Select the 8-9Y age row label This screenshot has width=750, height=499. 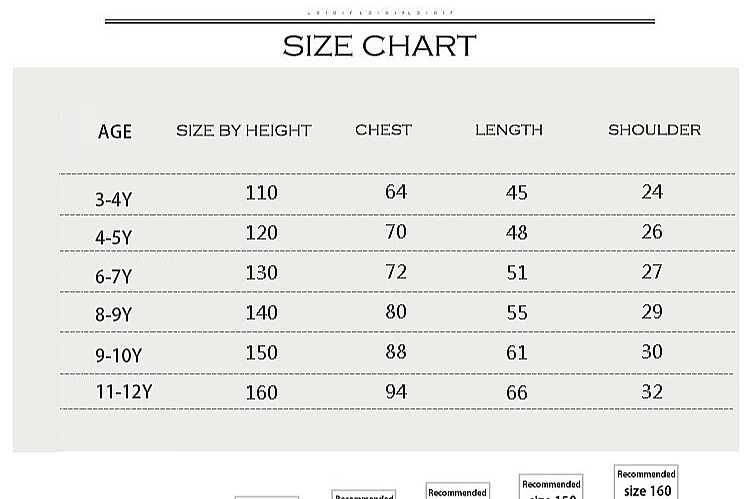coord(113,315)
